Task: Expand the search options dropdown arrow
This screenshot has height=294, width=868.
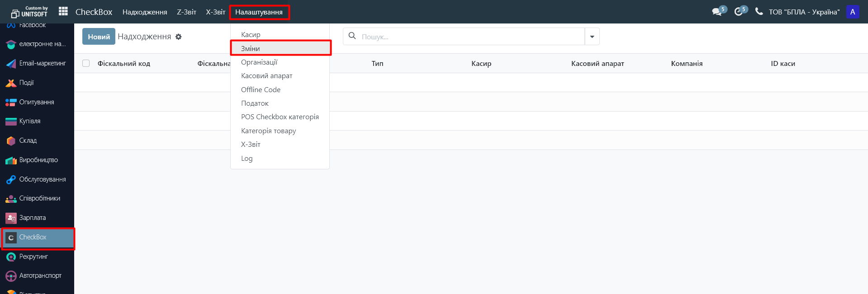Action: click(592, 37)
